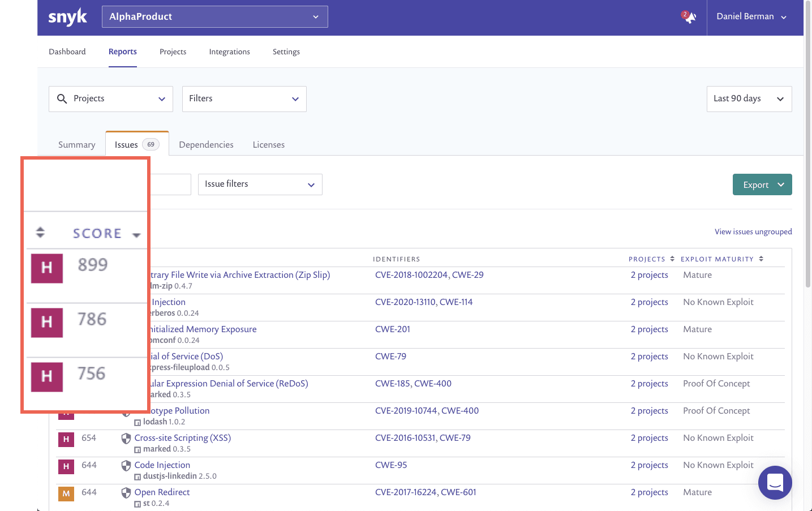Click package icon next to st 0.2.4
The width and height of the screenshot is (812, 511).
click(x=138, y=504)
